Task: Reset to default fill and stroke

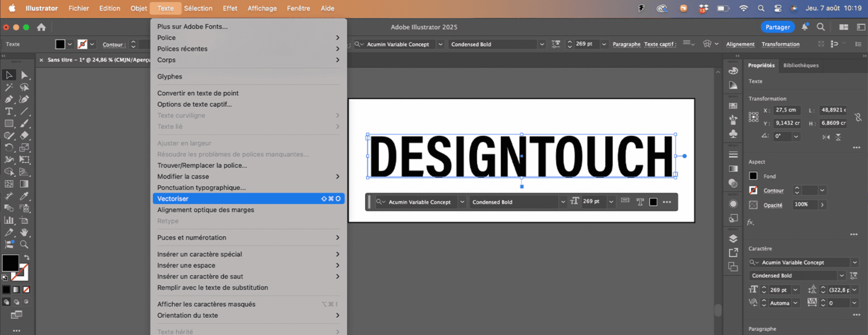Action: [x=5, y=278]
